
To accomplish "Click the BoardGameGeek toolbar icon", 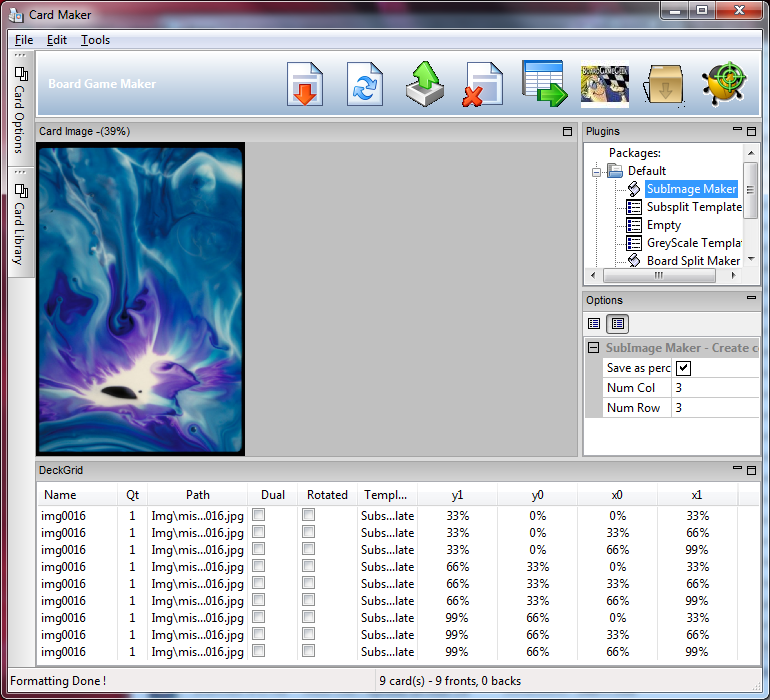I will point(605,84).
